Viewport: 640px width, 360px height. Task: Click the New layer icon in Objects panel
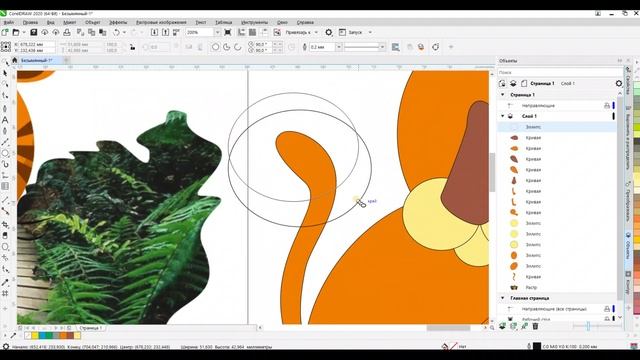(502, 326)
